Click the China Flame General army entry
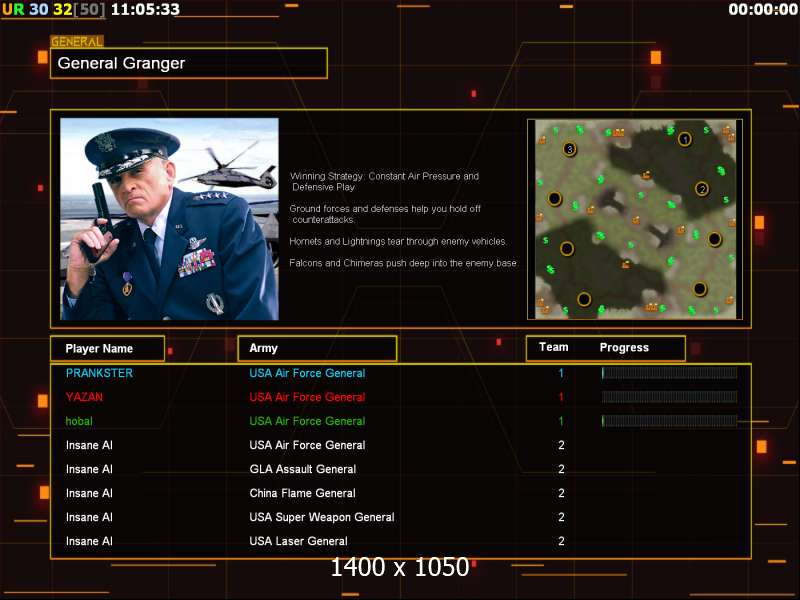 pyautogui.click(x=302, y=493)
